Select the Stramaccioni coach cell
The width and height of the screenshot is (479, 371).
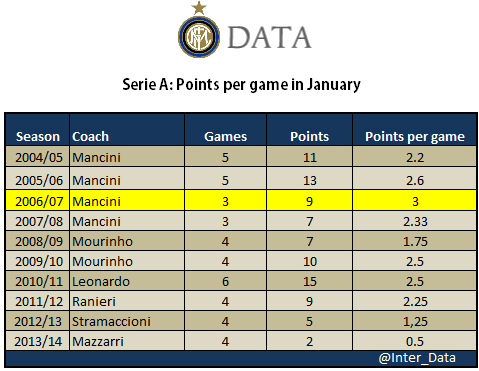pyautogui.click(x=127, y=321)
